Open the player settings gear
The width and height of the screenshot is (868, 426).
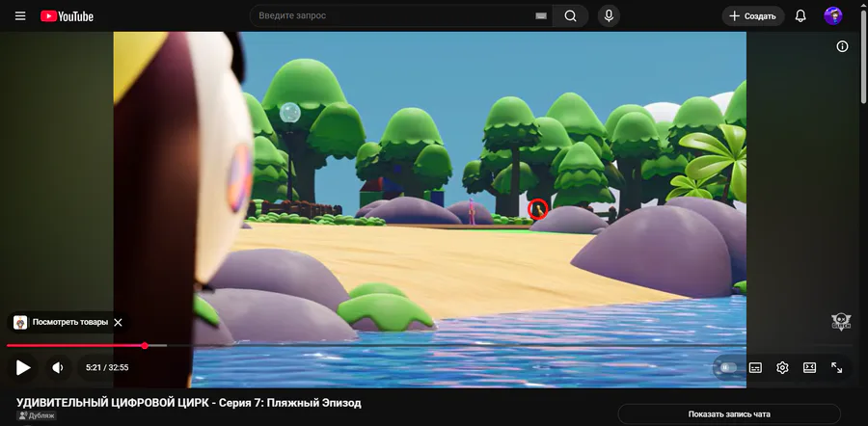coord(782,367)
